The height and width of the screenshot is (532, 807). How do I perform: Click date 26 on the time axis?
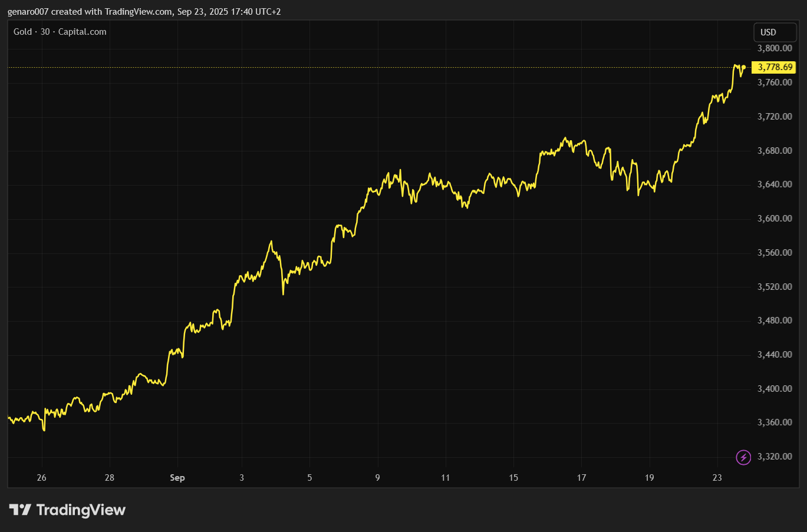pos(41,478)
